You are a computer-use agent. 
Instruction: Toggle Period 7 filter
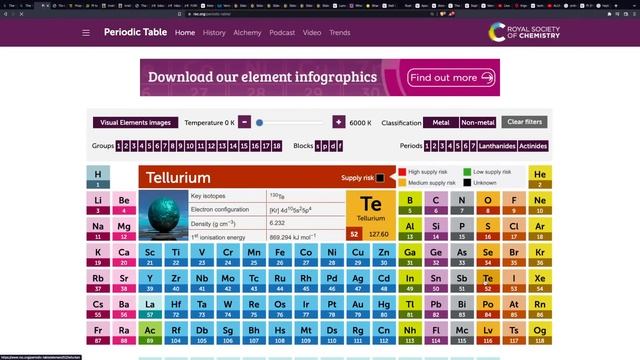pyautogui.click(x=473, y=146)
